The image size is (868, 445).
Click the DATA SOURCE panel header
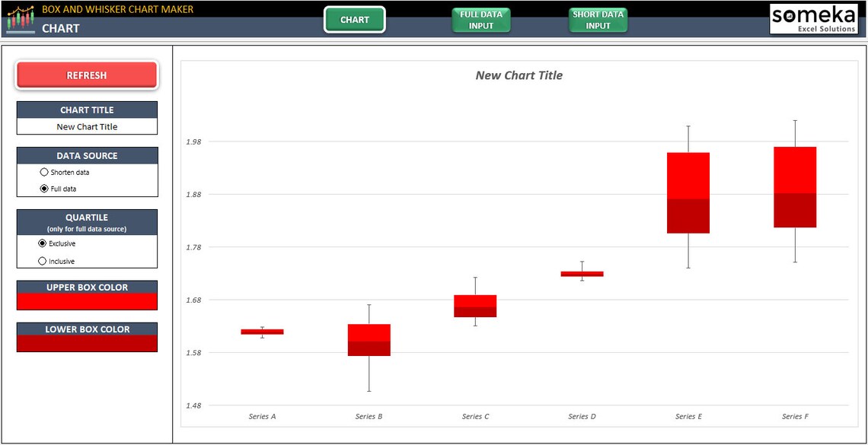coord(86,155)
